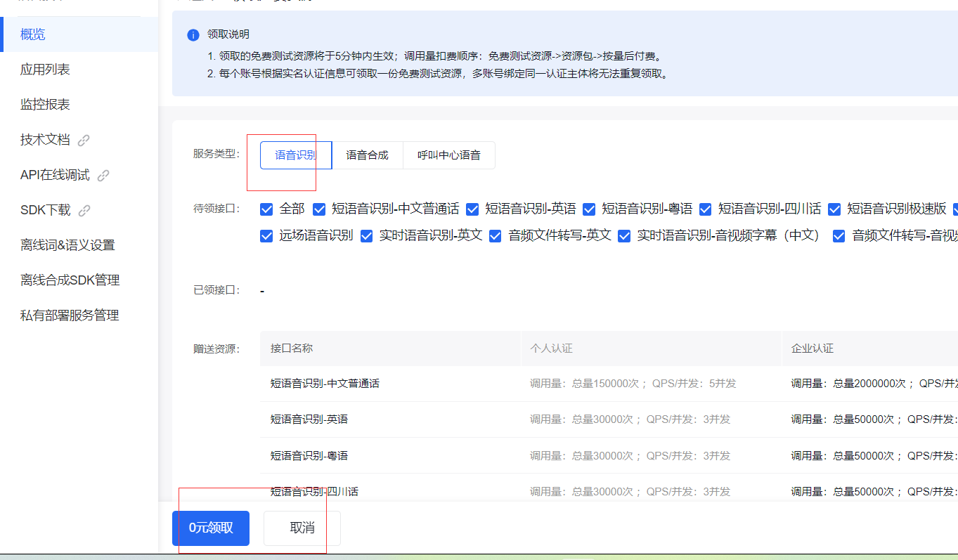Click 总量150000次 personal quota cell
The width and height of the screenshot is (958, 560).
click(633, 384)
